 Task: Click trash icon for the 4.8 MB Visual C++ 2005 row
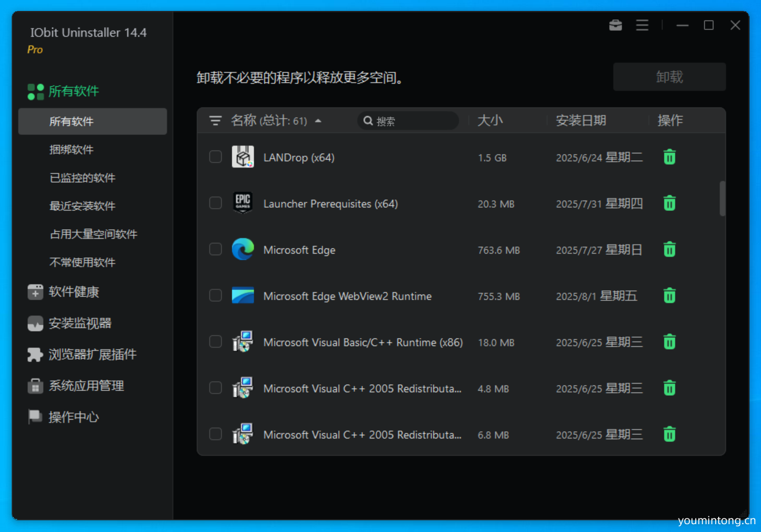click(x=669, y=388)
